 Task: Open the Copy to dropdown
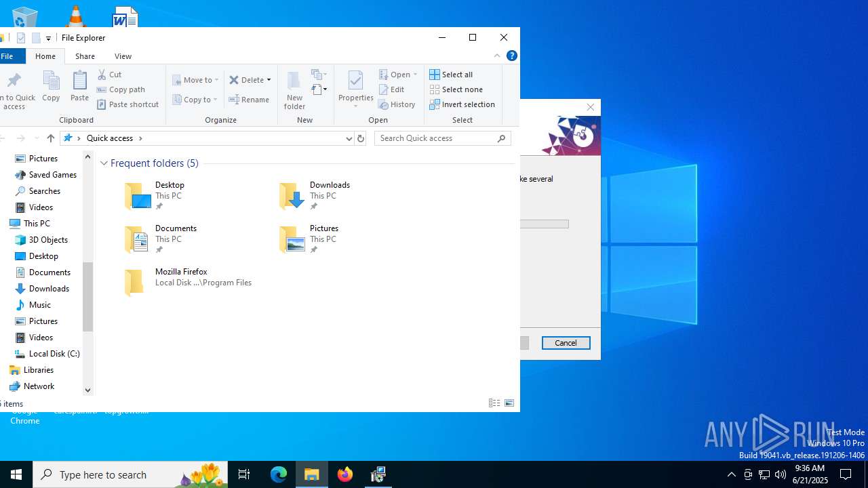point(195,100)
